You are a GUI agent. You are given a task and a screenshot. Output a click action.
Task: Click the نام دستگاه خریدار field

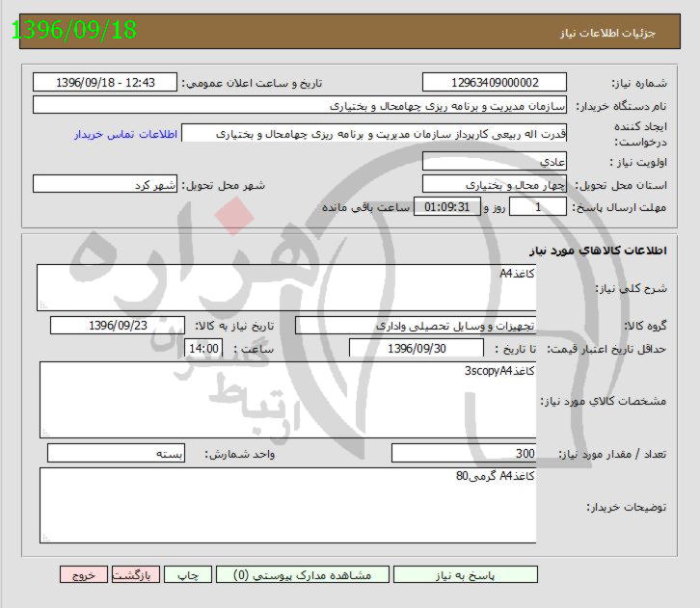[x=300, y=105]
